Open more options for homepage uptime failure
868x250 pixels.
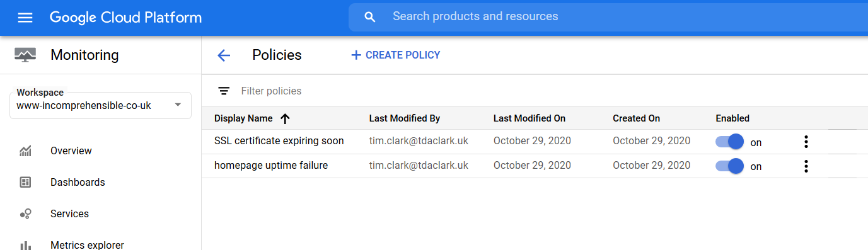click(806, 166)
